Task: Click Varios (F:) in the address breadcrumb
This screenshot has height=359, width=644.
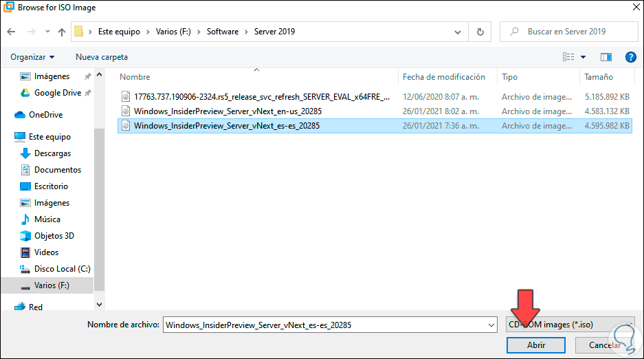Action: (173, 32)
